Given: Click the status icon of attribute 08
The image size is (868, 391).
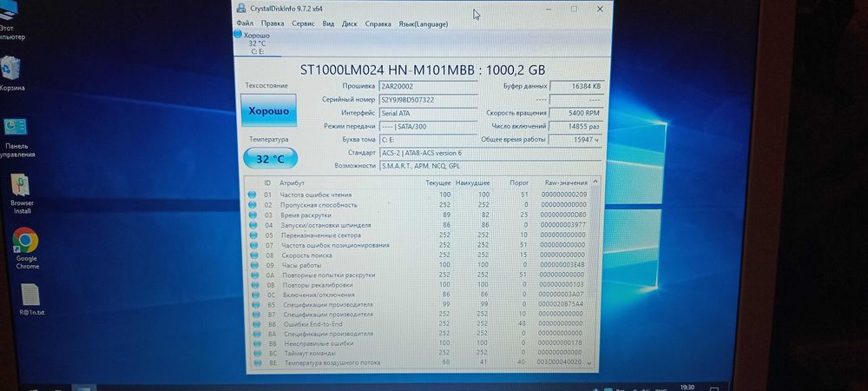Looking at the screenshot, I should [254, 255].
